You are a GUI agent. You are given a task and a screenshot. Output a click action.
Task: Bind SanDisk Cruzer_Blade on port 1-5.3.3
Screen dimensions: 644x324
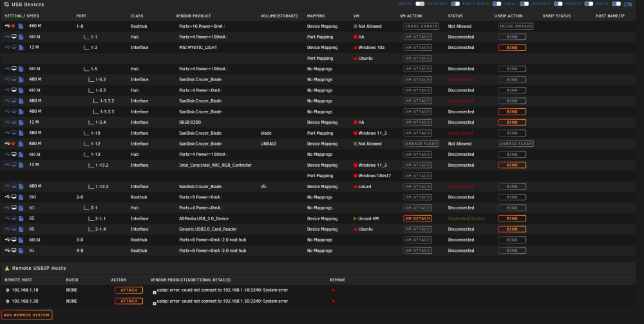512,111
